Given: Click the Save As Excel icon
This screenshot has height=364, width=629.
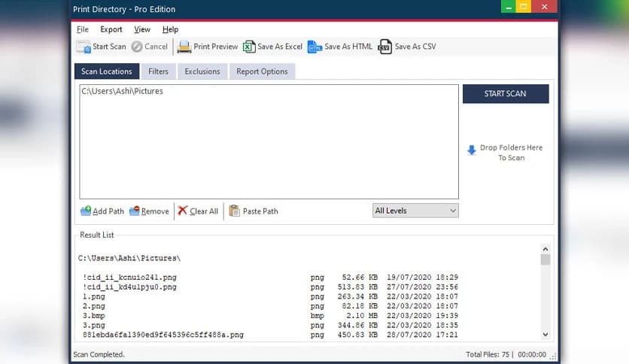Looking at the screenshot, I should click(249, 47).
